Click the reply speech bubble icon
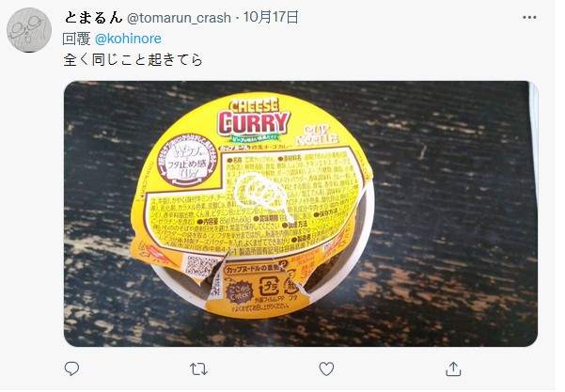The height and width of the screenshot is (392, 565). (71, 368)
